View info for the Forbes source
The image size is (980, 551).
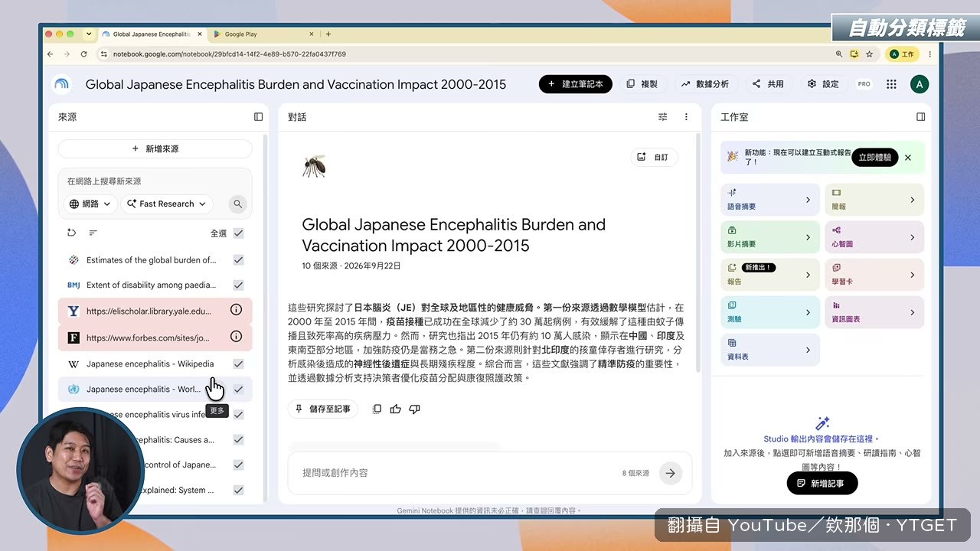click(x=237, y=337)
